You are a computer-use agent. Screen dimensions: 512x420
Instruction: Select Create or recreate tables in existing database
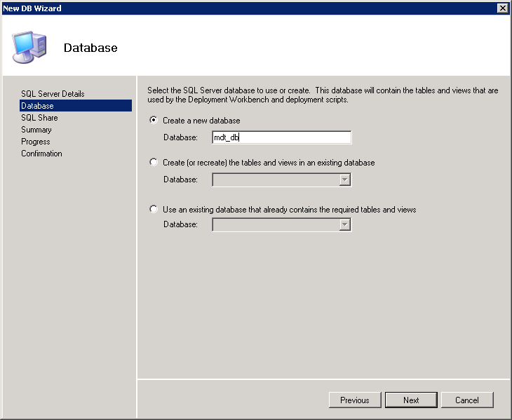click(x=154, y=163)
